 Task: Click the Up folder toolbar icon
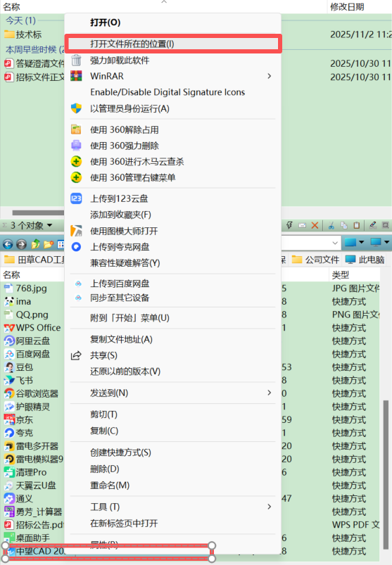35,244
